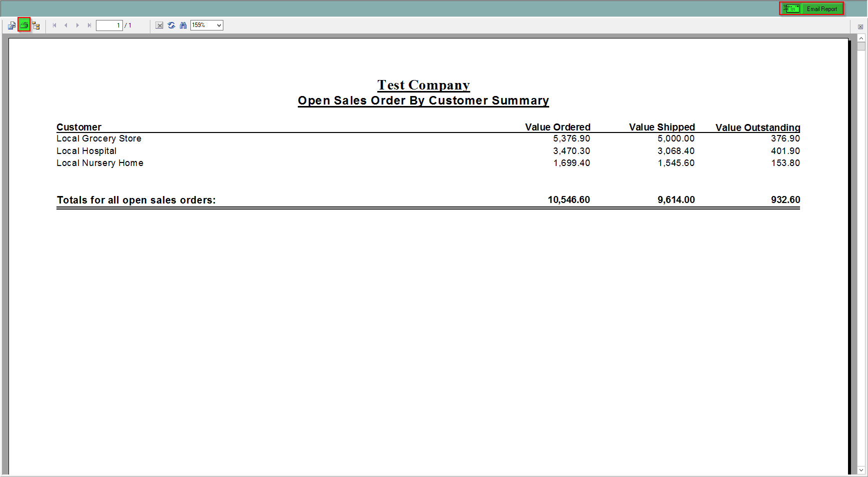Screen dimensions: 868x477
Task: Click the Refresh report icon
Action: 171,25
